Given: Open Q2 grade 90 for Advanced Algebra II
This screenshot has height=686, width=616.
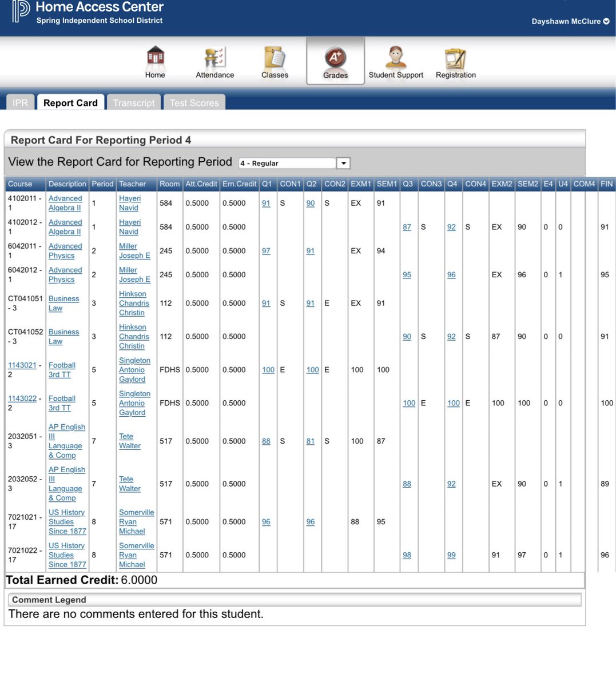Looking at the screenshot, I should [311, 203].
